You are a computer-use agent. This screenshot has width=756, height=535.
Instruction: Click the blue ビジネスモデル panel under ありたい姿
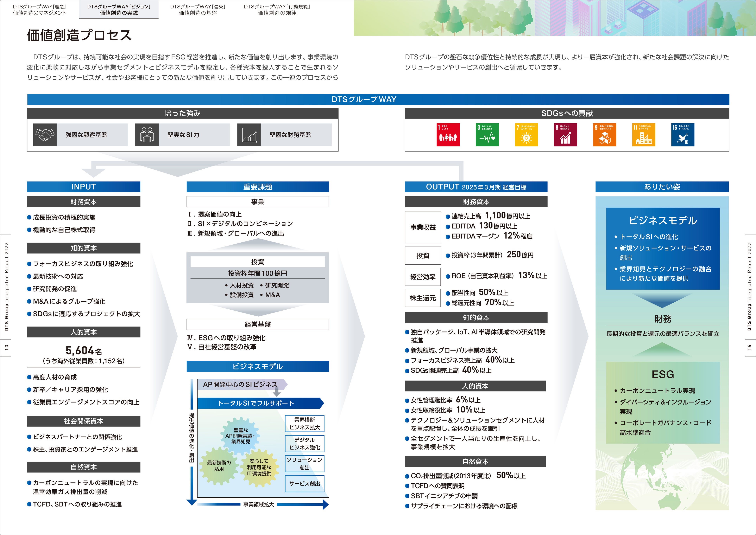tap(663, 248)
